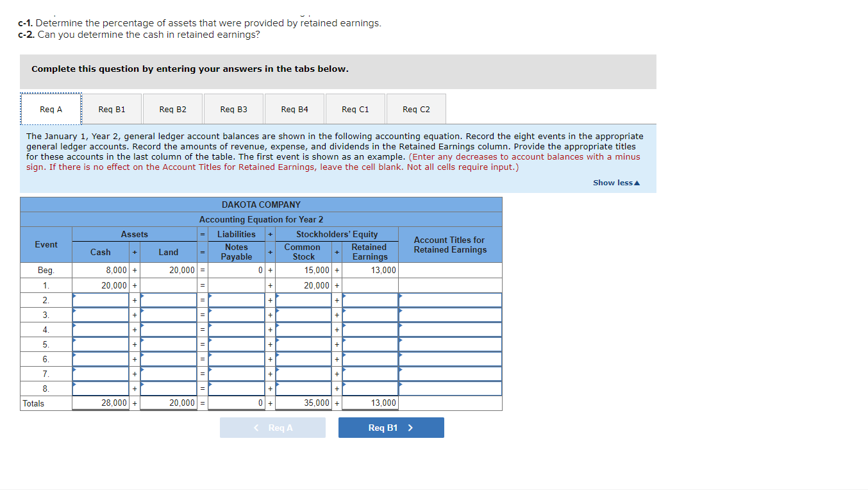868x493 pixels.
Task: Select the Cash cell for event 4
Action: [101, 330]
